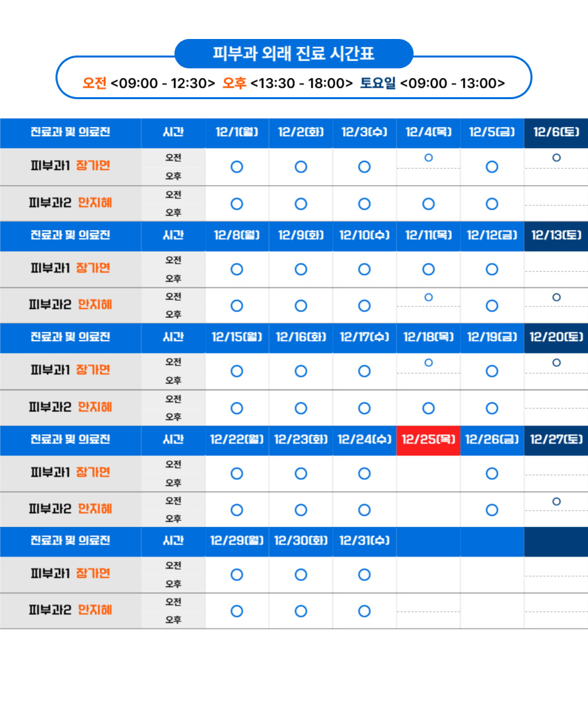The height and width of the screenshot is (702, 588).
Task: Click the 12/20(토) Saturday column header
Action: coord(556,337)
